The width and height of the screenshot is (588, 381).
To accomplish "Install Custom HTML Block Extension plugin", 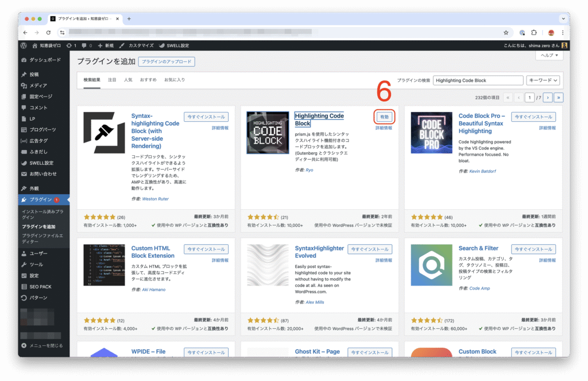I will pos(206,249).
